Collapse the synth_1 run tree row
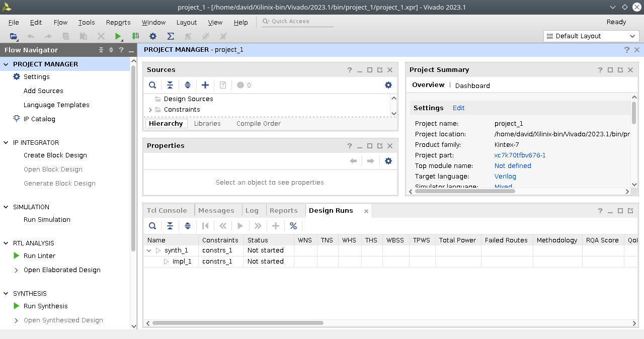 [x=149, y=250]
